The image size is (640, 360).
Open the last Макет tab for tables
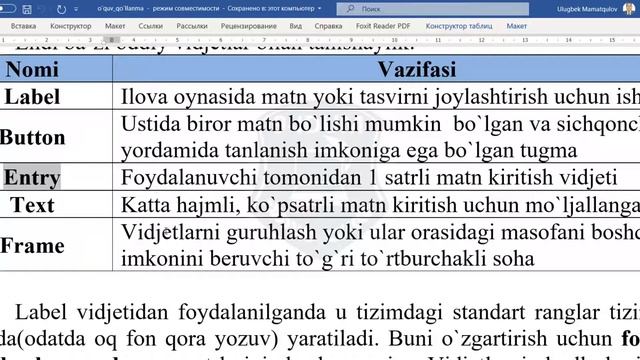click(x=516, y=26)
